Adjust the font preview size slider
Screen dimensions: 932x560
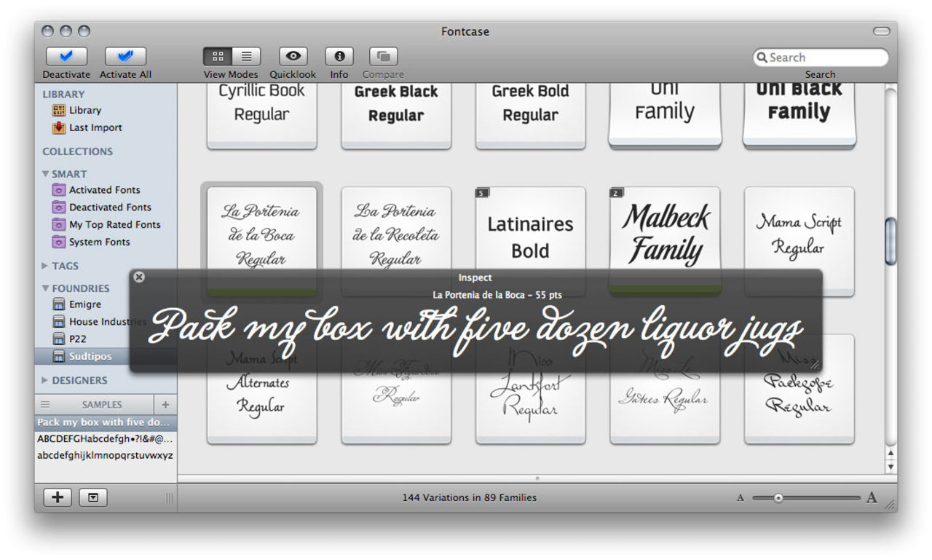[778, 498]
